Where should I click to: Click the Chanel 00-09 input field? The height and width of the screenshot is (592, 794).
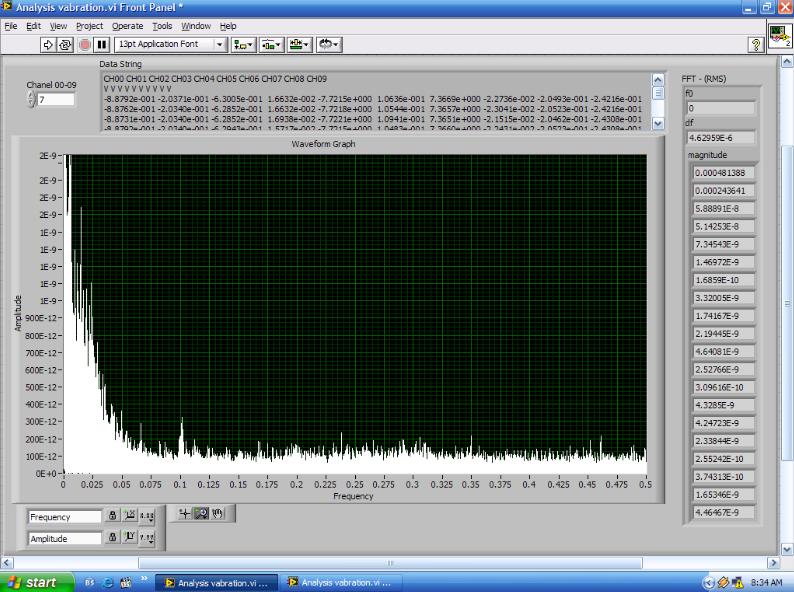[x=56, y=100]
